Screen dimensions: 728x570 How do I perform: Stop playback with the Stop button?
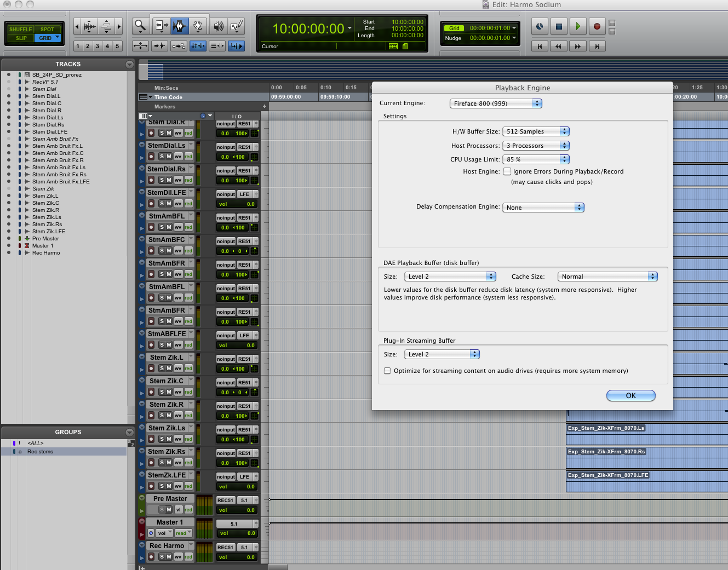[x=559, y=26]
